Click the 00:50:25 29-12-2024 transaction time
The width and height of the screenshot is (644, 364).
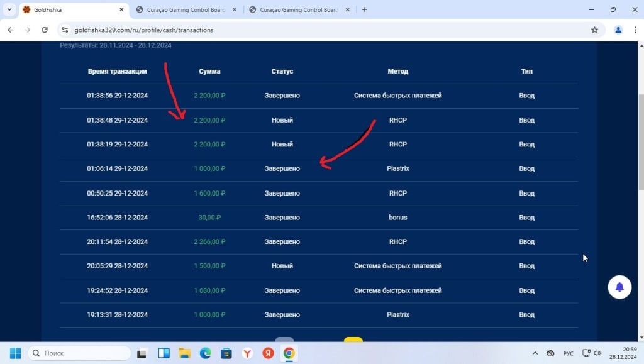[117, 193]
